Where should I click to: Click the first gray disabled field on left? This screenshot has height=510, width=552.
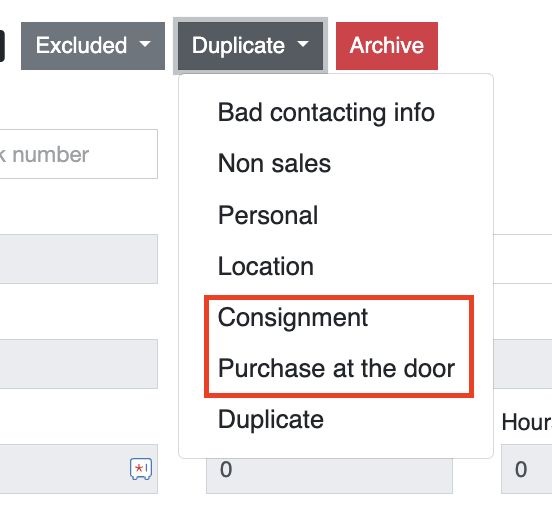78,259
